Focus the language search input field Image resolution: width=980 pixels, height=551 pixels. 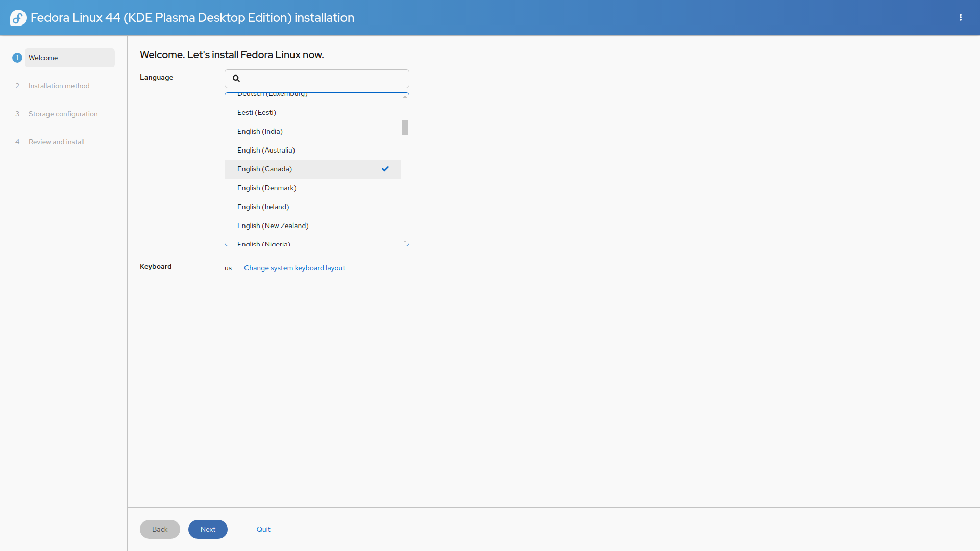tap(317, 79)
